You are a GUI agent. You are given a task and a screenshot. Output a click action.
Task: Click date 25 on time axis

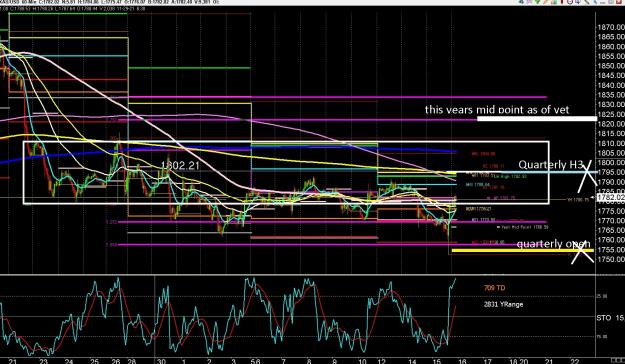[x=94, y=361]
